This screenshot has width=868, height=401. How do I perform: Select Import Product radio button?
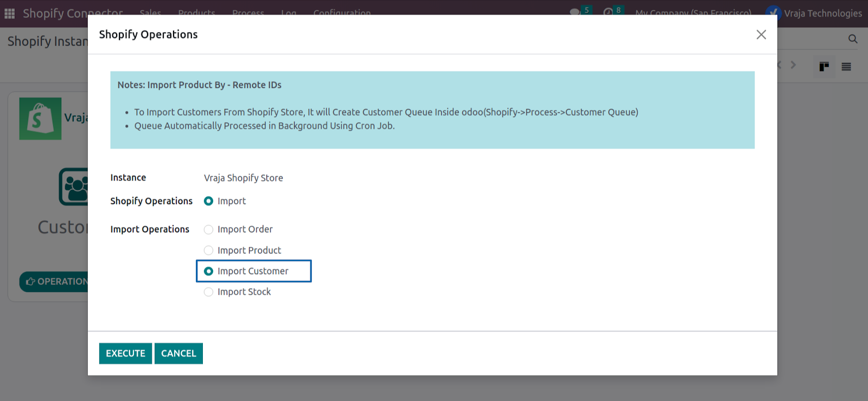(208, 250)
